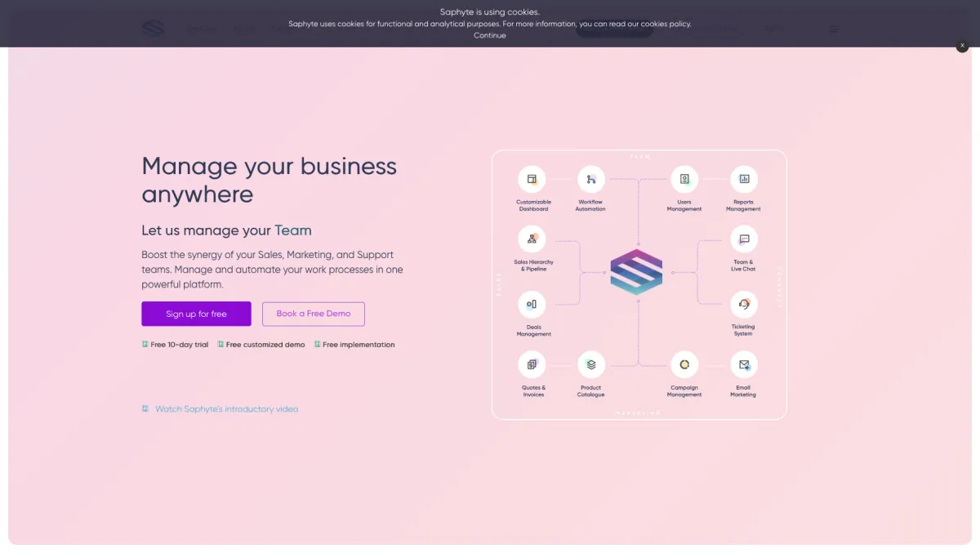Click the Workflow Automation label
Screen dimensions: 980x553
click(590, 205)
